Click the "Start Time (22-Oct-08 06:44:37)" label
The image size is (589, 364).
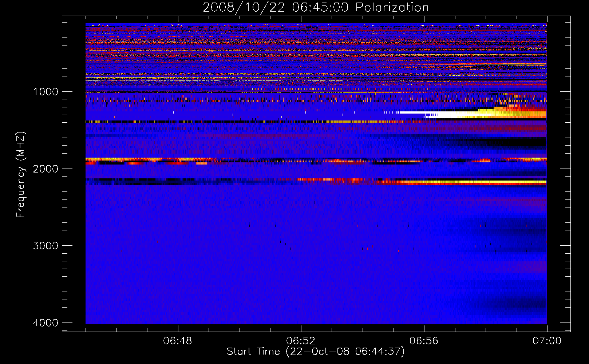coord(316,352)
